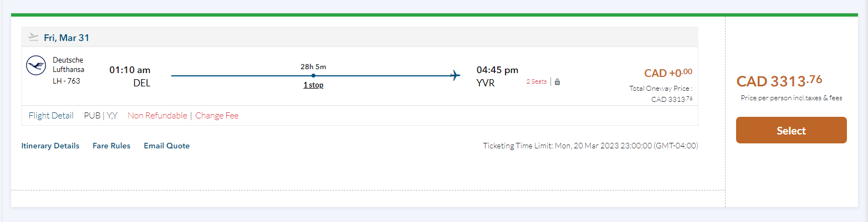Viewport: 868px width, 222px height.
Task: Click the airplane icon at route line end
Action: (x=456, y=75)
